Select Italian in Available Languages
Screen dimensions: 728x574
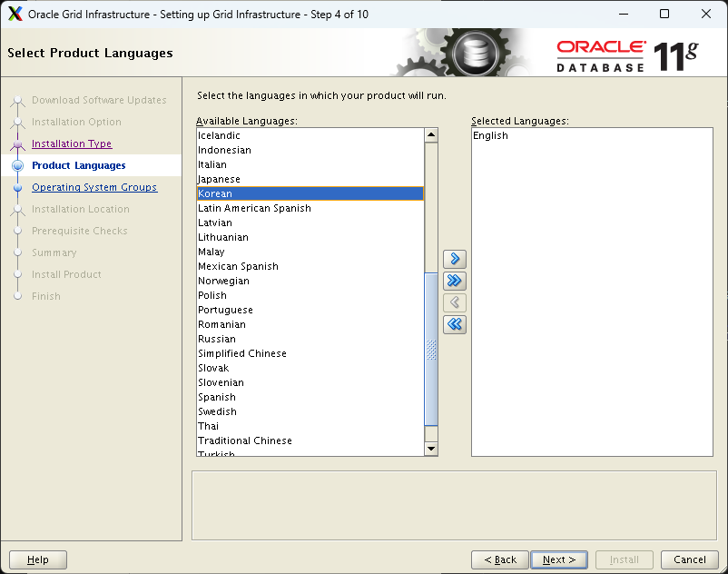310,164
